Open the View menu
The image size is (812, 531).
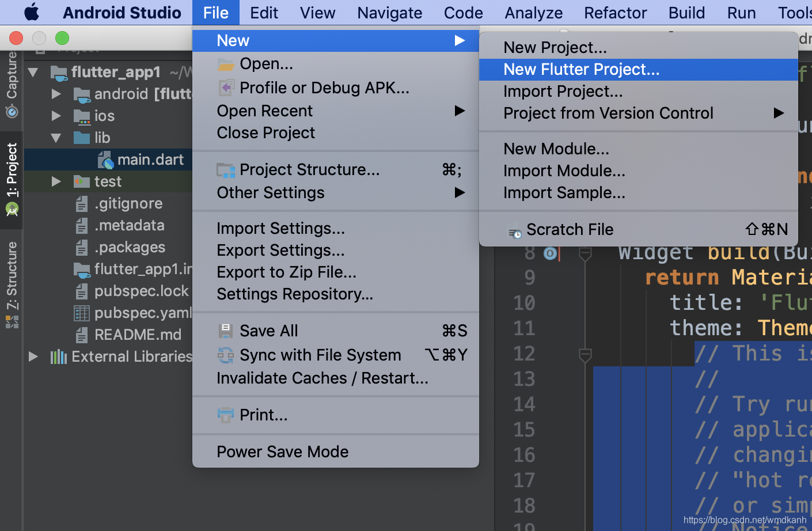[317, 13]
